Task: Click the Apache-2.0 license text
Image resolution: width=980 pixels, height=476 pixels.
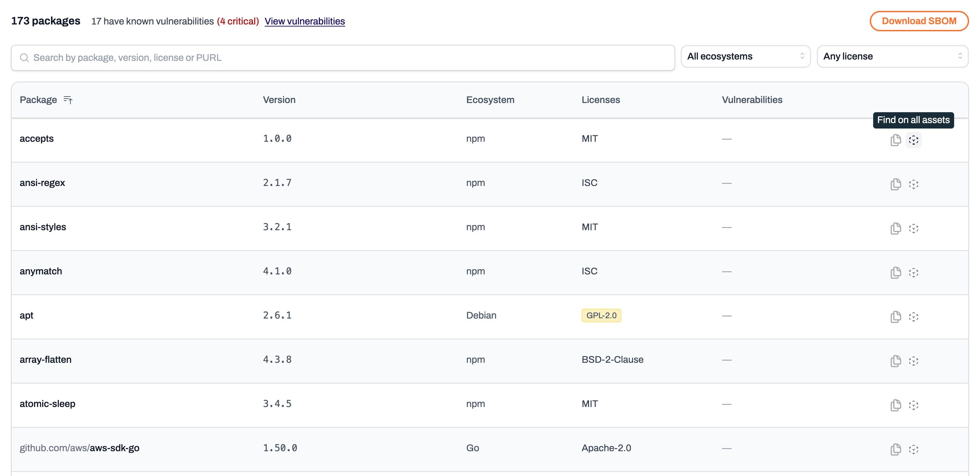Action: 606,448
